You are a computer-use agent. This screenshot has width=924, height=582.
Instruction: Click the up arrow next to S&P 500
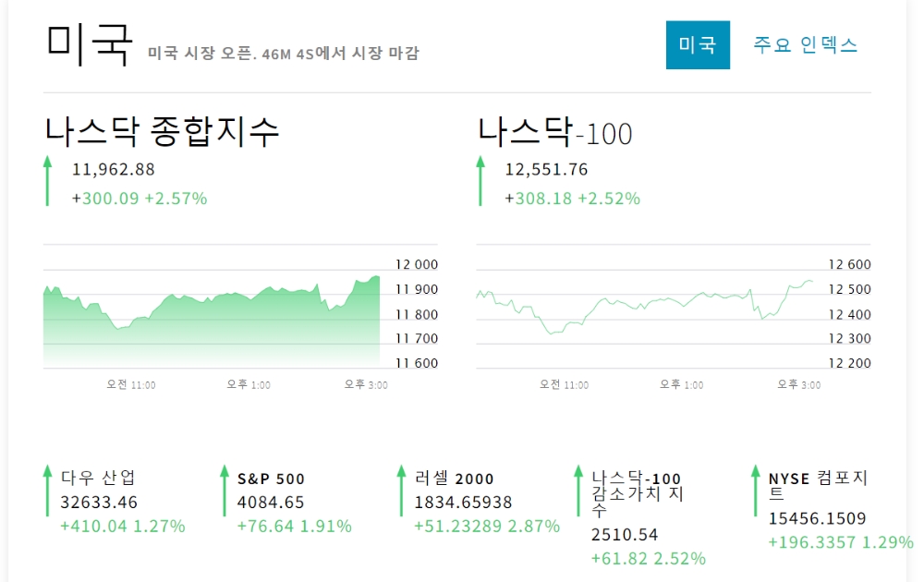click(225, 491)
